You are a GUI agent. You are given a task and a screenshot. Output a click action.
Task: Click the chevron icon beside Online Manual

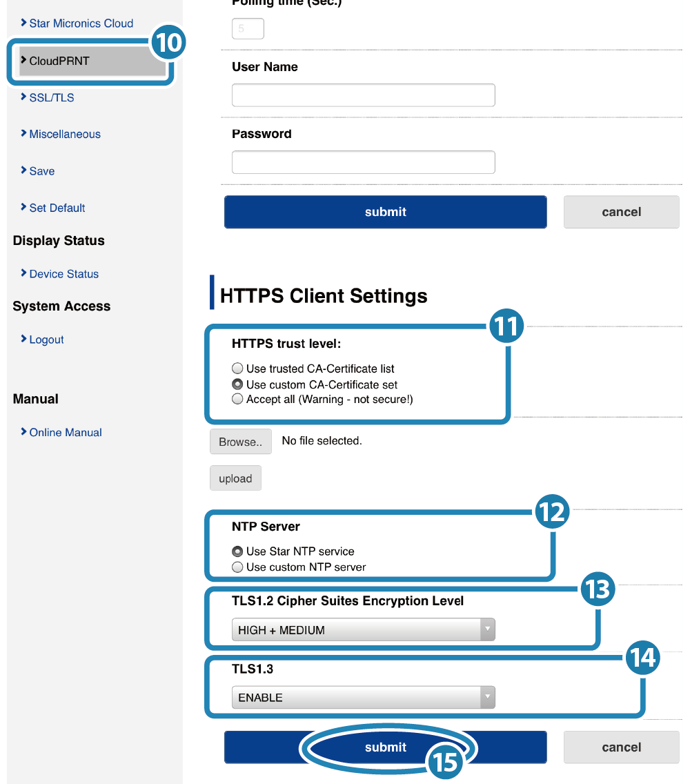23,431
